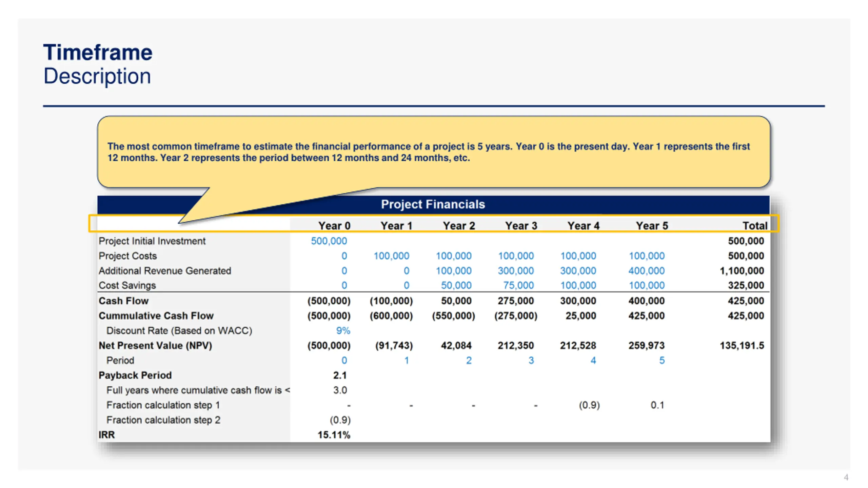This screenshot has width=868, height=488.
Task: Select the Project Financials header bar
Action: point(433,204)
